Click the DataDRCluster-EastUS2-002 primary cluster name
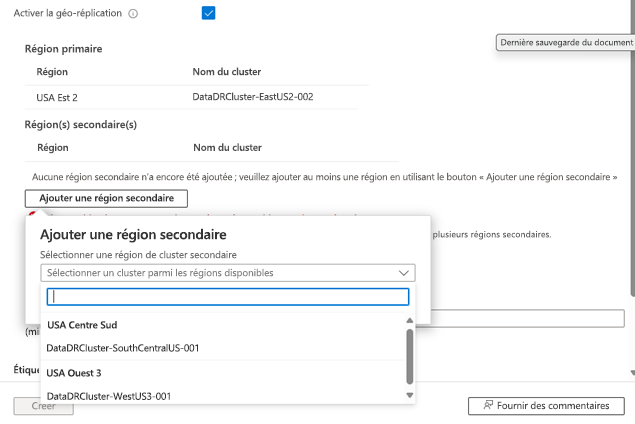This screenshot has width=635, height=424. (x=253, y=97)
